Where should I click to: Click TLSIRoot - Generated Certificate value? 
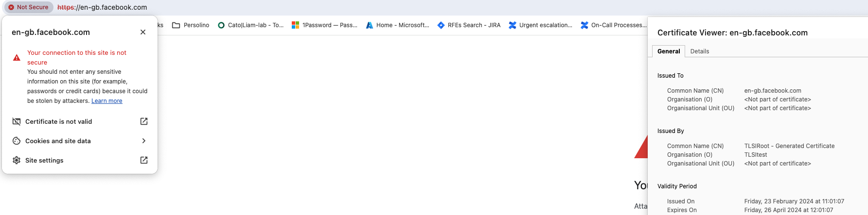coord(789,146)
